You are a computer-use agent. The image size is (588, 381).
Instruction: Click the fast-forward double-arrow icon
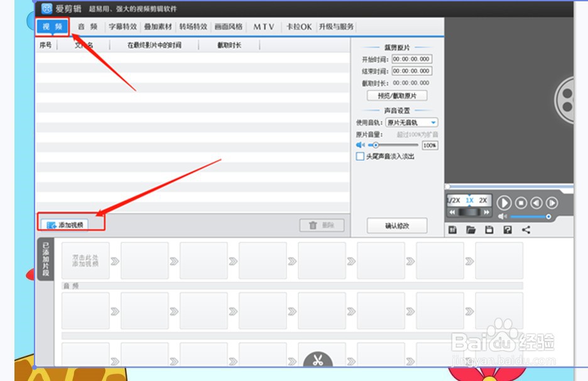(486, 213)
